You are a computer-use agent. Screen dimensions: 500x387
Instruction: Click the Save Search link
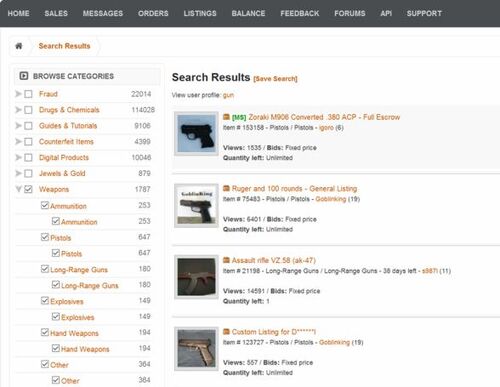(275, 79)
